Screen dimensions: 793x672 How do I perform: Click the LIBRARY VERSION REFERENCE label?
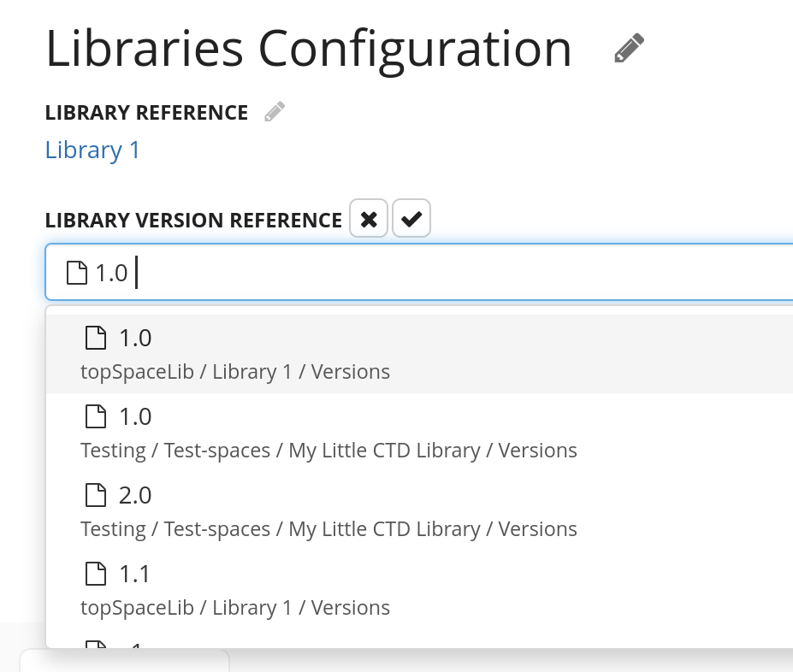(193, 221)
